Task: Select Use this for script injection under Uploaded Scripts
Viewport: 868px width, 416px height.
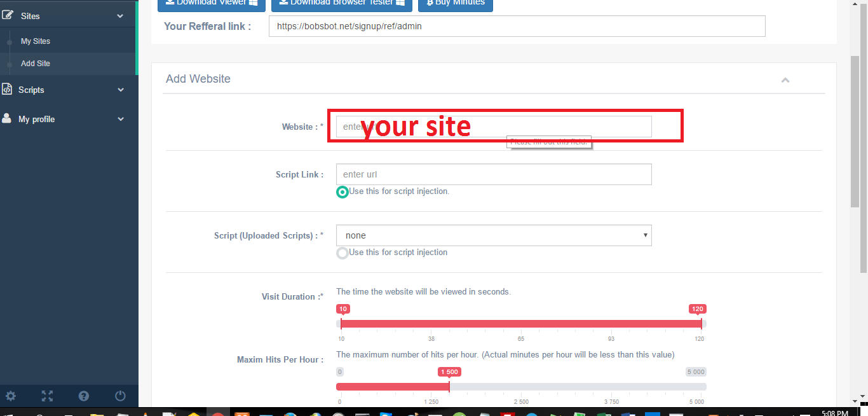Action: pyautogui.click(x=342, y=252)
